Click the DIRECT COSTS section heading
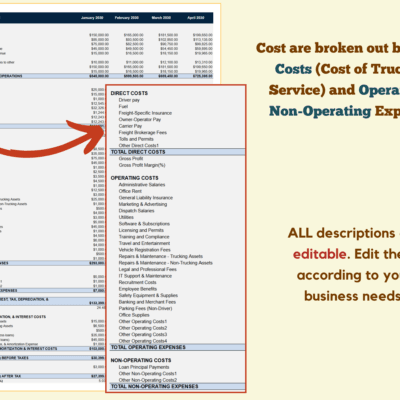This screenshot has height=400, width=400. (129, 93)
